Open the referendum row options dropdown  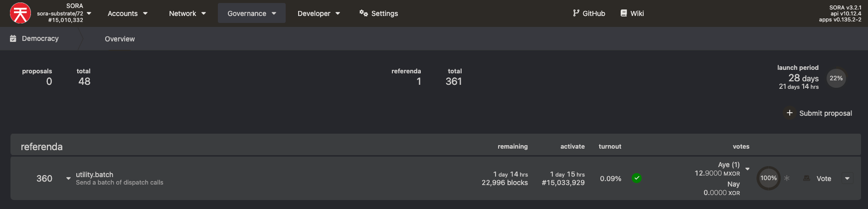coord(847,179)
